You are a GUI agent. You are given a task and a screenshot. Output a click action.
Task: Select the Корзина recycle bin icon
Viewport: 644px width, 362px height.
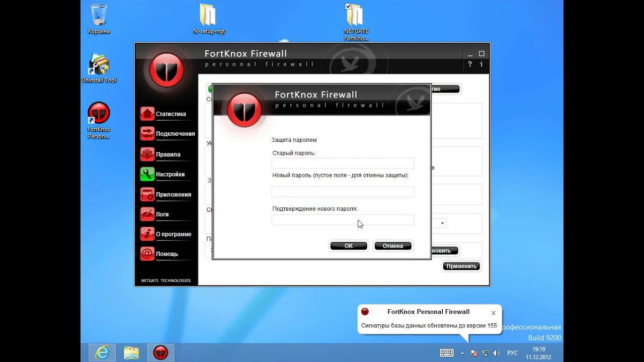point(99,20)
